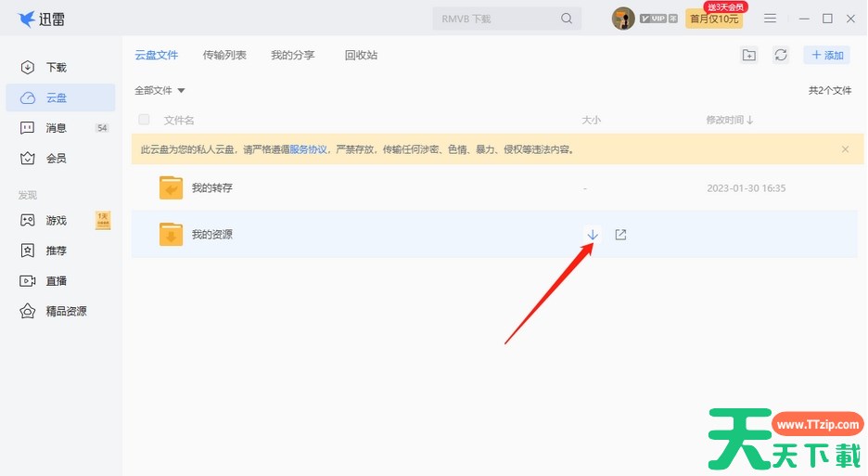Viewport: 868px width, 476px height.
Task: Switch to the 传输列表 tab
Action: (x=224, y=56)
